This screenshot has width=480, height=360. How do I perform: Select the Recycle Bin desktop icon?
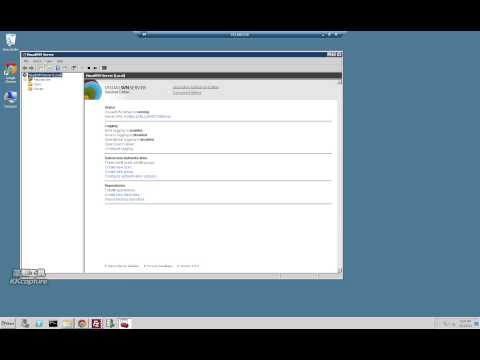click(x=10, y=43)
